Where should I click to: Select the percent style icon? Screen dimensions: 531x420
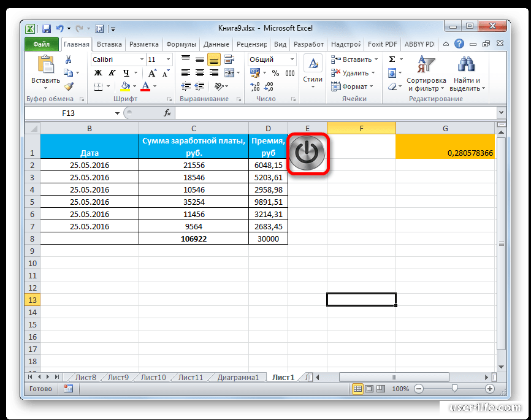[x=276, y=72]
